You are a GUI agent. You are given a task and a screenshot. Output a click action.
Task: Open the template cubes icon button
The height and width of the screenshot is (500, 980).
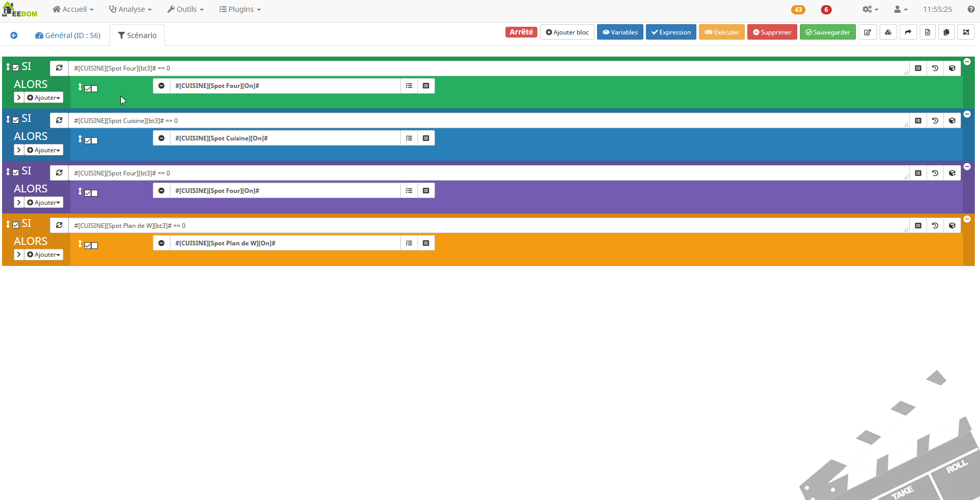pos(888,32)
